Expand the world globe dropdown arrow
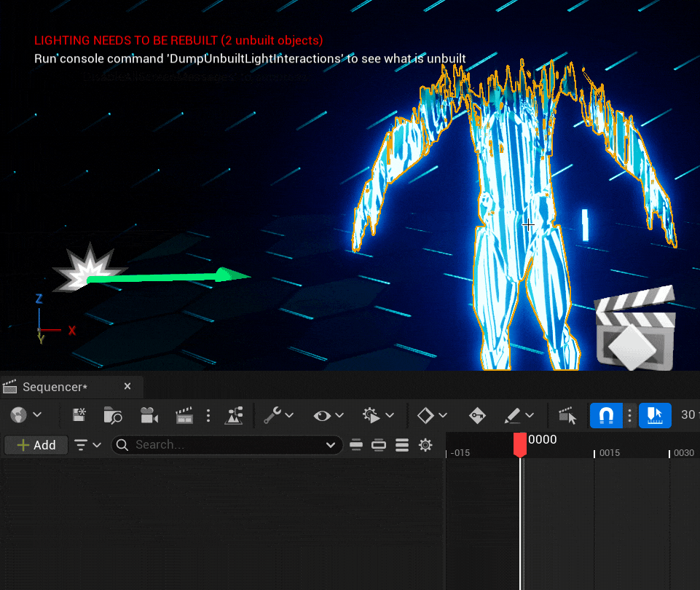The width and height of the screenshot is (700, 590). coord(37,415)
